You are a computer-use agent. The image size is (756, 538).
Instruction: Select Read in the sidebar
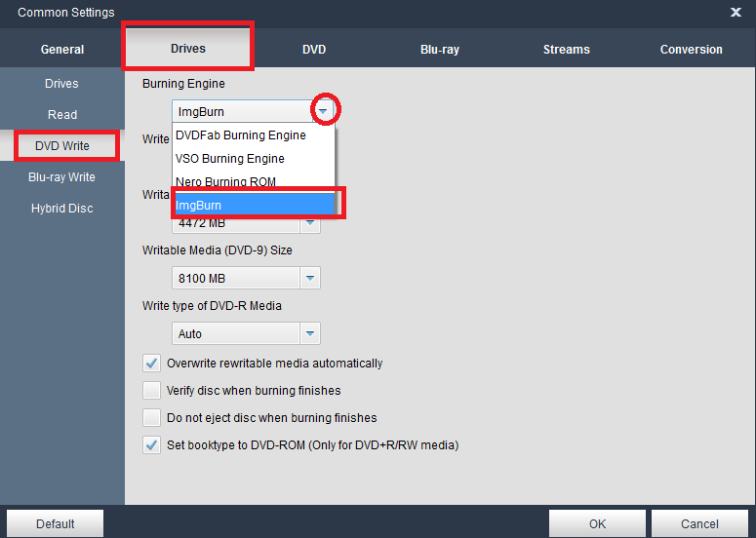(61, 115)
